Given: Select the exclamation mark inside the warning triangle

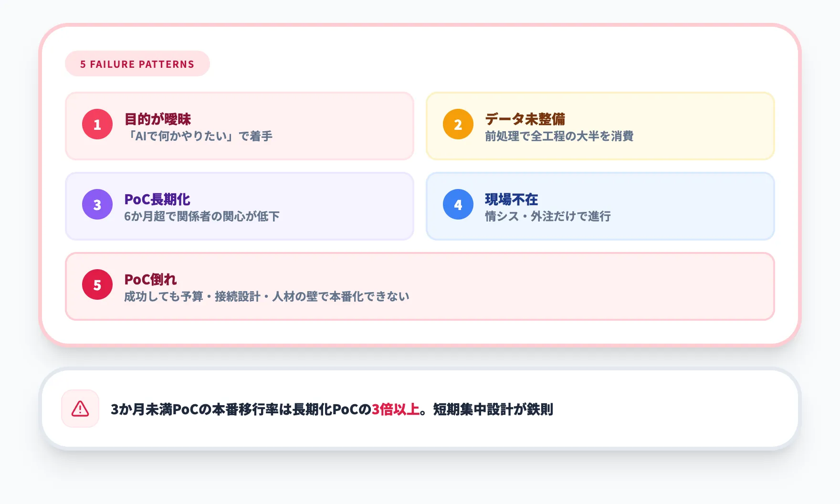Looking at the screenshot, I should pos(80,409).
